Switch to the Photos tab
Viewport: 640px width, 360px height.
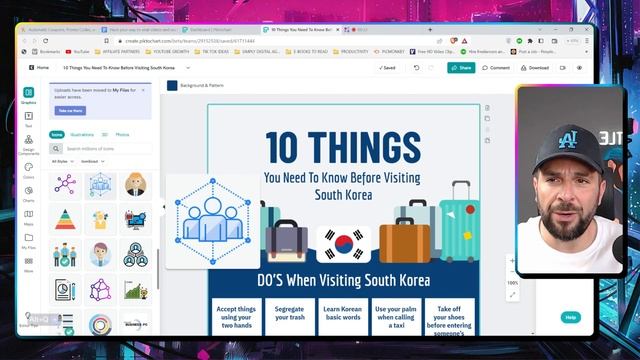point(122,135)
